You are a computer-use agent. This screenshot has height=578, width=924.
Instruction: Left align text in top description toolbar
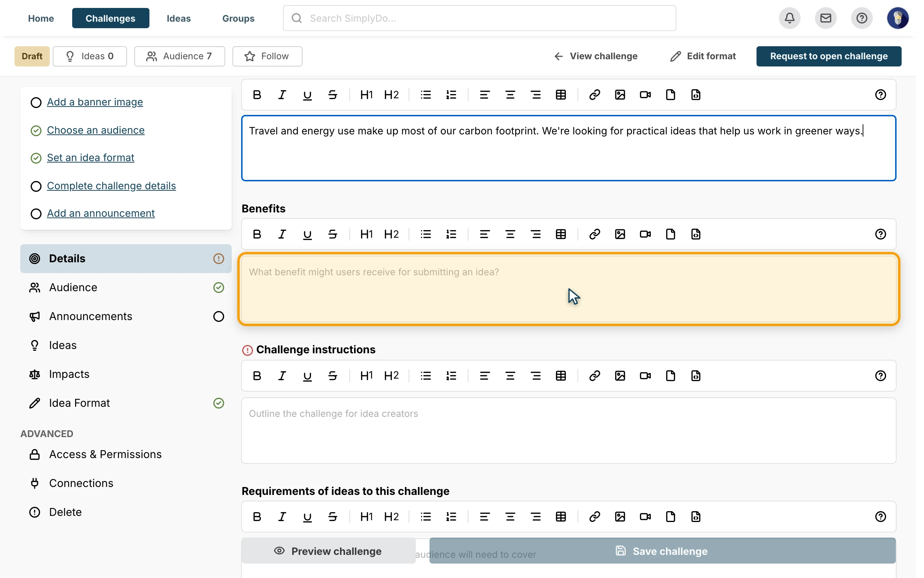(x=485, y=95)
